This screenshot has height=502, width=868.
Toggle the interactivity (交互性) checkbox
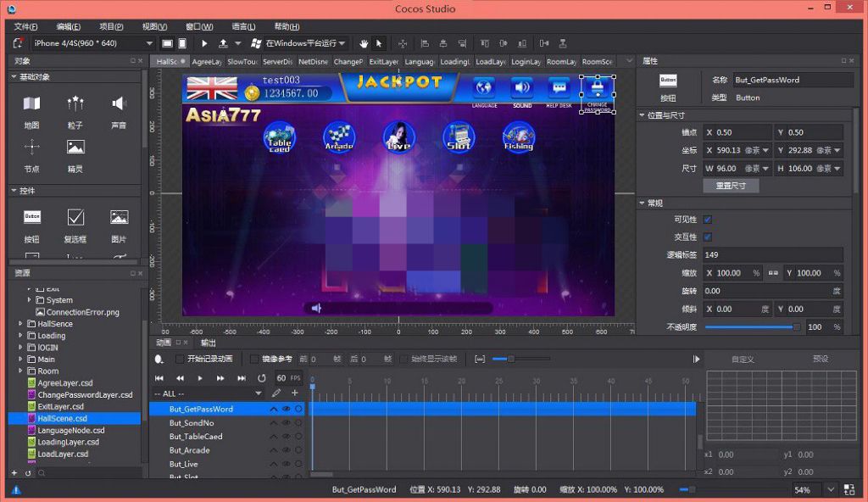click(708, 237)
